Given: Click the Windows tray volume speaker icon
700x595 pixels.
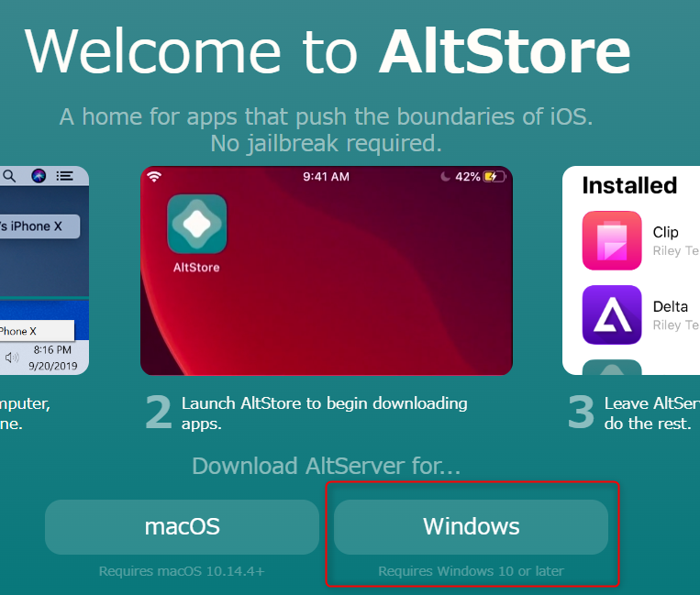Looking at the screenshot, I should [12, 357].
